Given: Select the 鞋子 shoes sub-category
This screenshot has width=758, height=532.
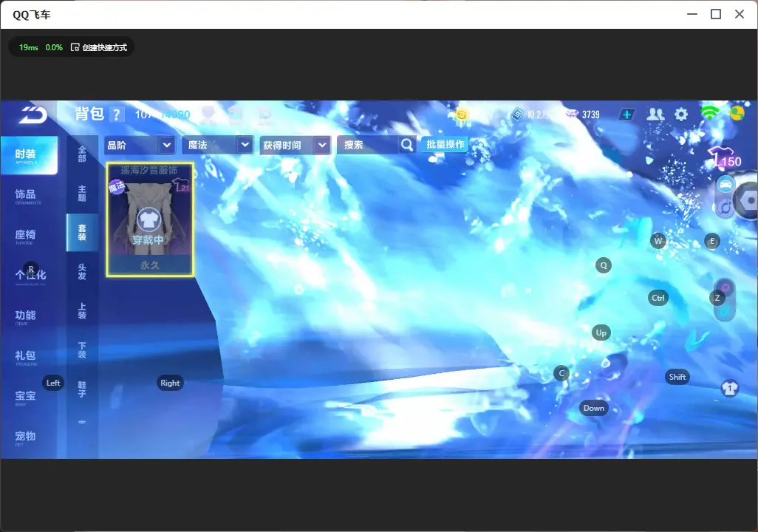Looking at the screenshot, I should 82,389.
